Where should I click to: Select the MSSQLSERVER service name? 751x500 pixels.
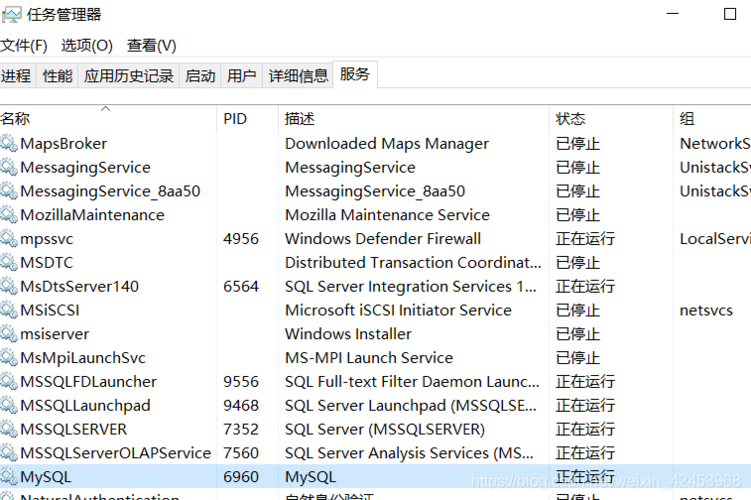74,429
